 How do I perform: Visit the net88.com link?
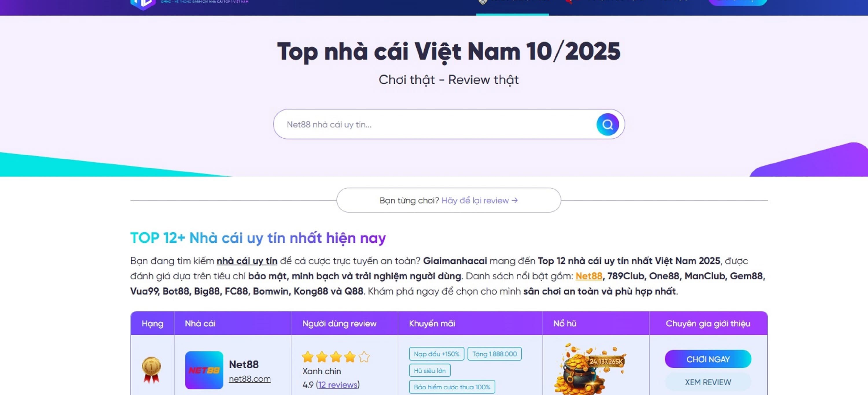(250, 379)
